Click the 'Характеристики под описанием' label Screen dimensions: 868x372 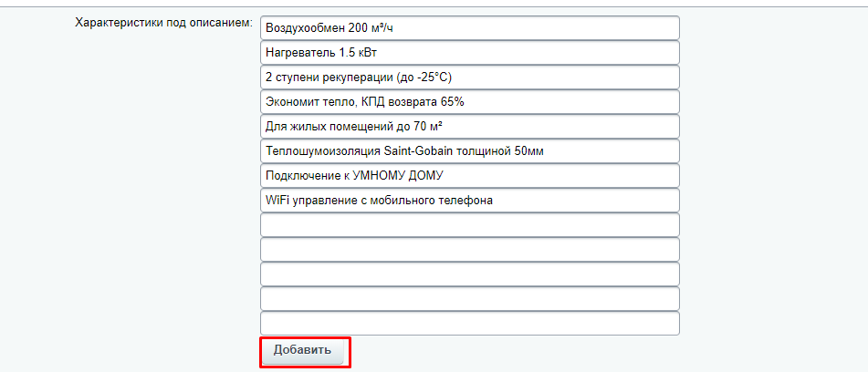click(x=163, y=22)
